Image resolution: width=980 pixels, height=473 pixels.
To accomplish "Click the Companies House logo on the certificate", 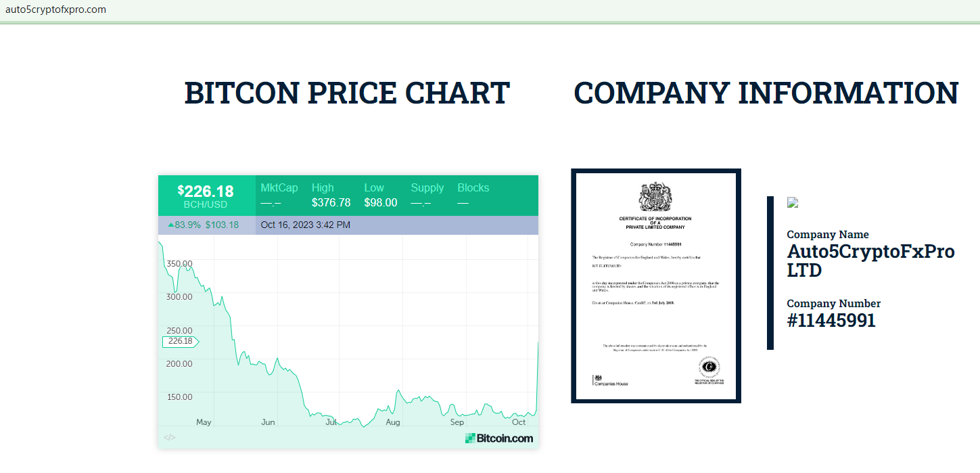I will pos(610,380).
